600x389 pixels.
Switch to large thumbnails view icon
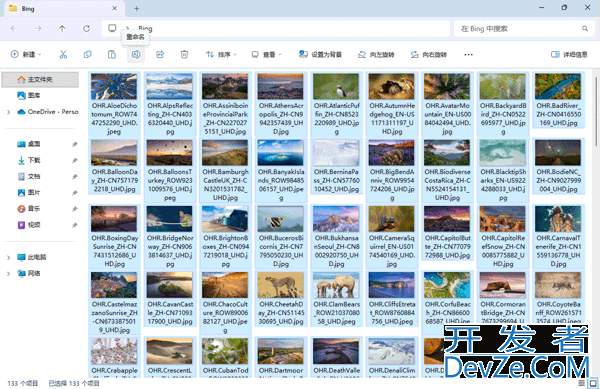coord(592,383)
